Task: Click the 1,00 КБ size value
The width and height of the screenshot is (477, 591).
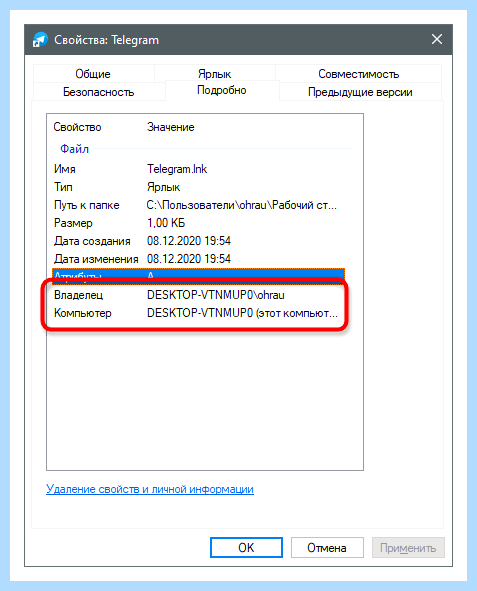Action: [166, 223]
